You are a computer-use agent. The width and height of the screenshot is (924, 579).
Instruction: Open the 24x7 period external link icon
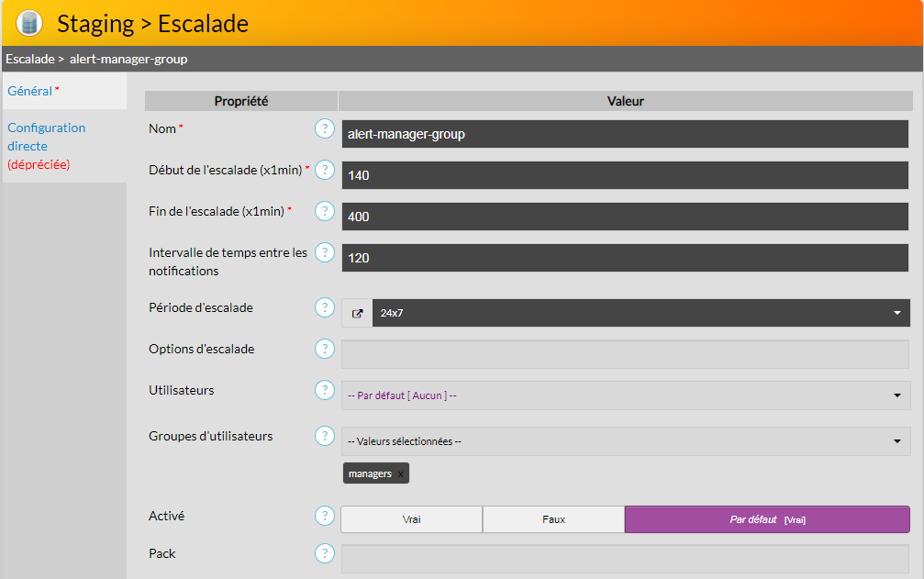[357, 313]
